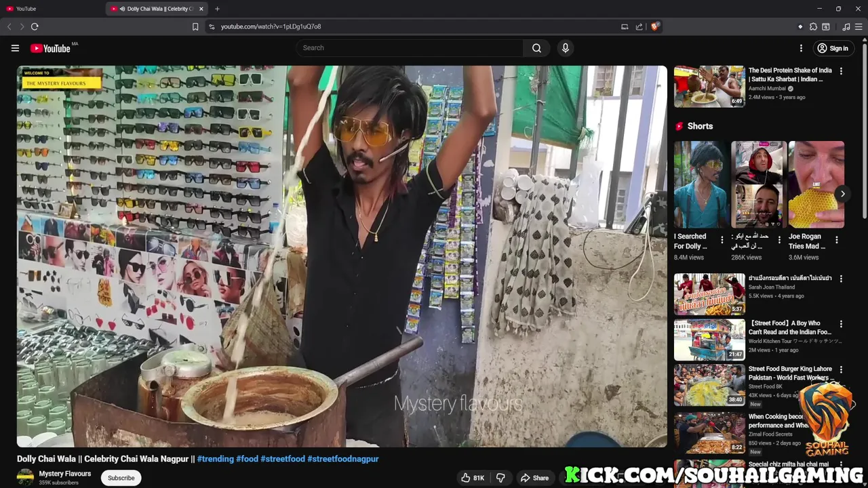The height and width of the screenshot is (488, 868).
Task: Bookmark this page using bookmark icon
Action: point(195,26)
